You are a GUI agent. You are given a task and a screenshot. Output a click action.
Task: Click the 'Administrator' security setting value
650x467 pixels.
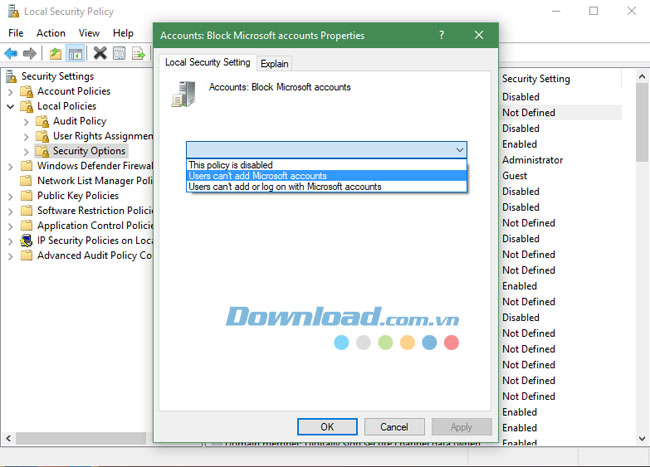(532, 160)
